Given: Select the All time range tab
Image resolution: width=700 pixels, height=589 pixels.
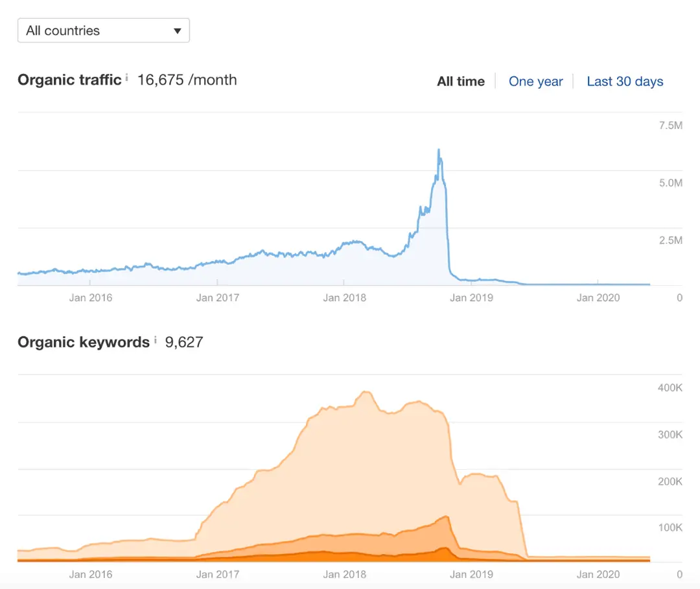Looking at the screenshot, I should [461, 82].
